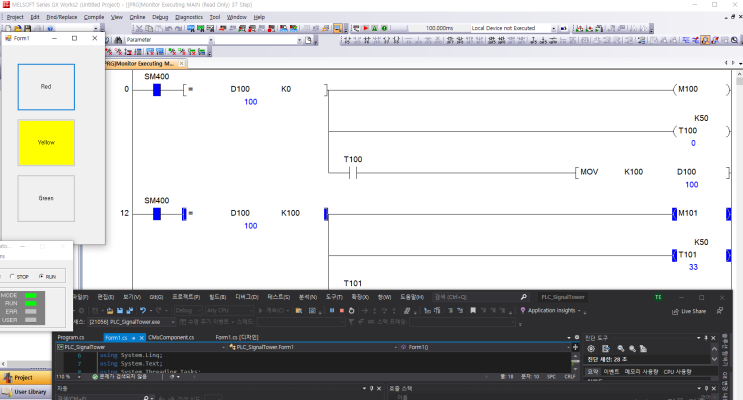
Task: Open the Tool menu
Action: click(215, 17)
